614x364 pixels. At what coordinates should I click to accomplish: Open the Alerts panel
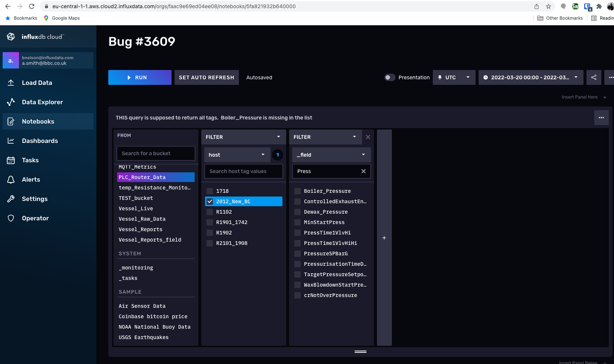(30, 179)
